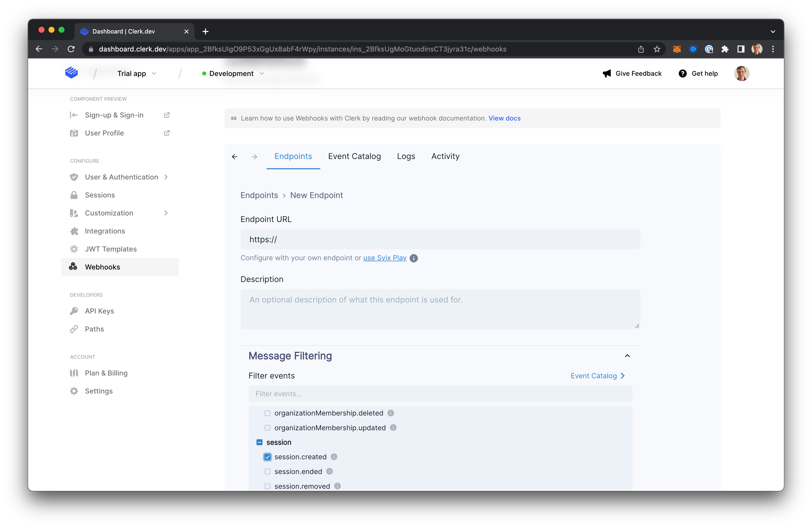Screen dimensions: 812x528
Task: Enable organizationMembership.deleted checkbox
Action: coord(267,413)
